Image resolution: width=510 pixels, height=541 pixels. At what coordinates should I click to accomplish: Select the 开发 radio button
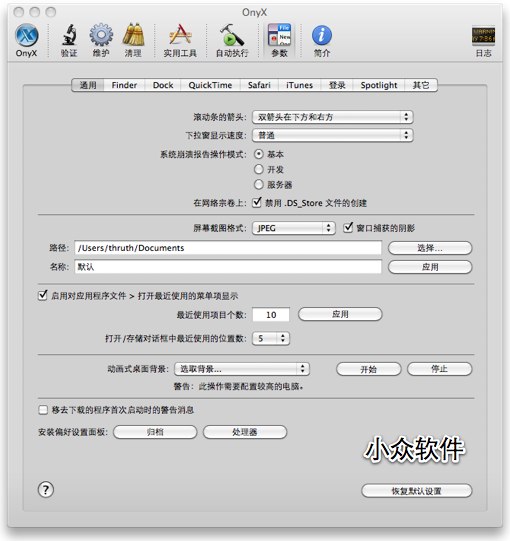point(258,169)
